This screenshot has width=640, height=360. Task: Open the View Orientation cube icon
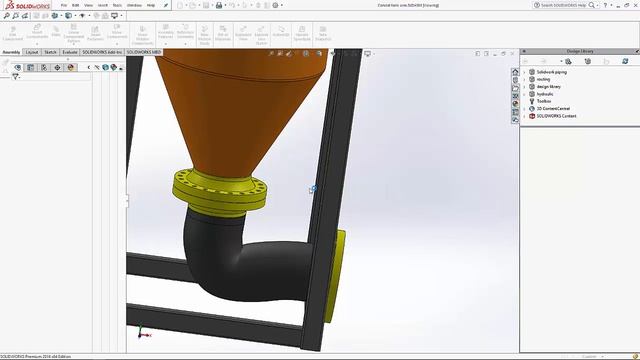tap(55, 16)
